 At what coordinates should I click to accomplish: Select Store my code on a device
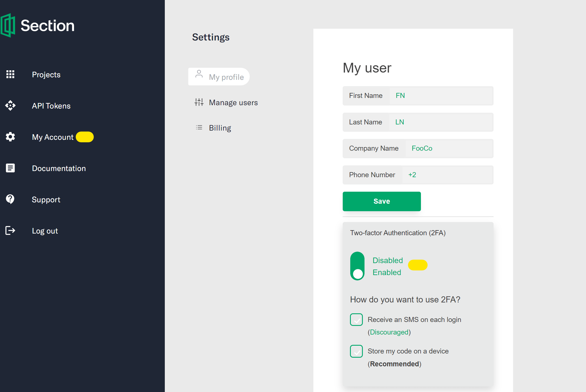click(x=356, y=351)
